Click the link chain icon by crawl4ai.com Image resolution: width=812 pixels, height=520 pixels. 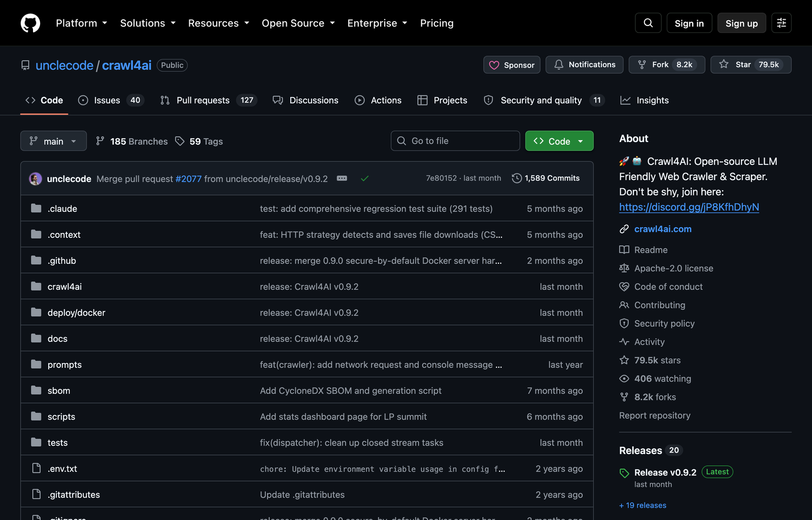click(624, 229)
